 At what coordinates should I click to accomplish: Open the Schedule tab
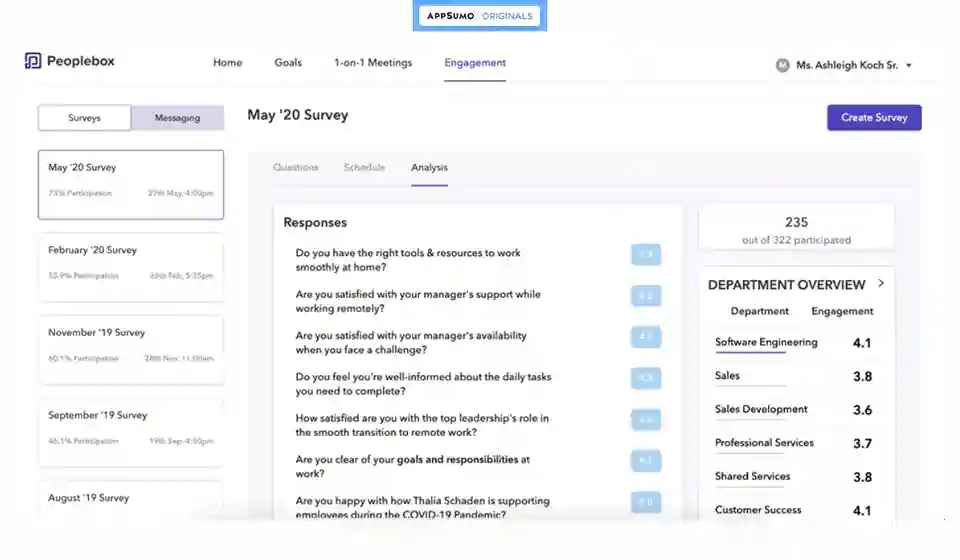(x=364, y=167)
